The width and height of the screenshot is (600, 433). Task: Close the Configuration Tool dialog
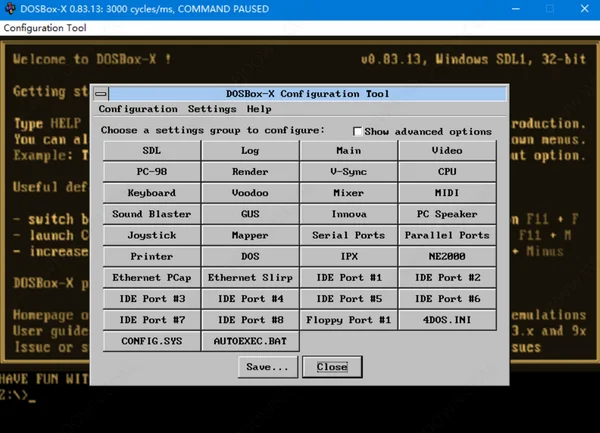click(x=332, y=367)
